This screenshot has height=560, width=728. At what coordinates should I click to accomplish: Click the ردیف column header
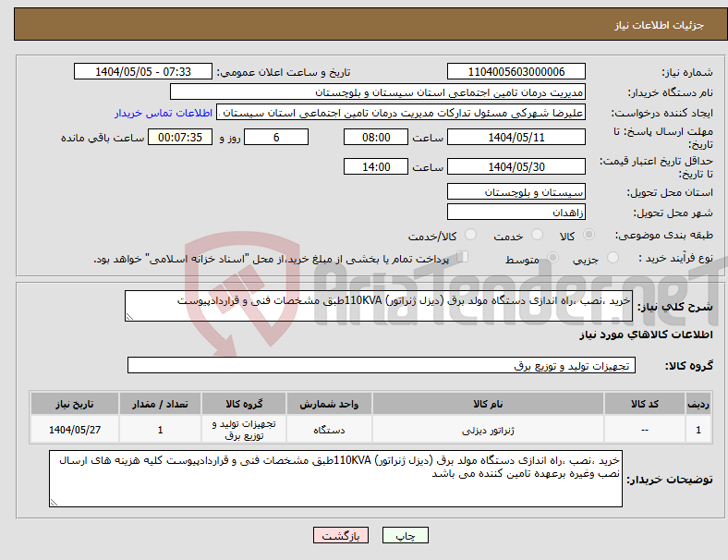[698, 404]
